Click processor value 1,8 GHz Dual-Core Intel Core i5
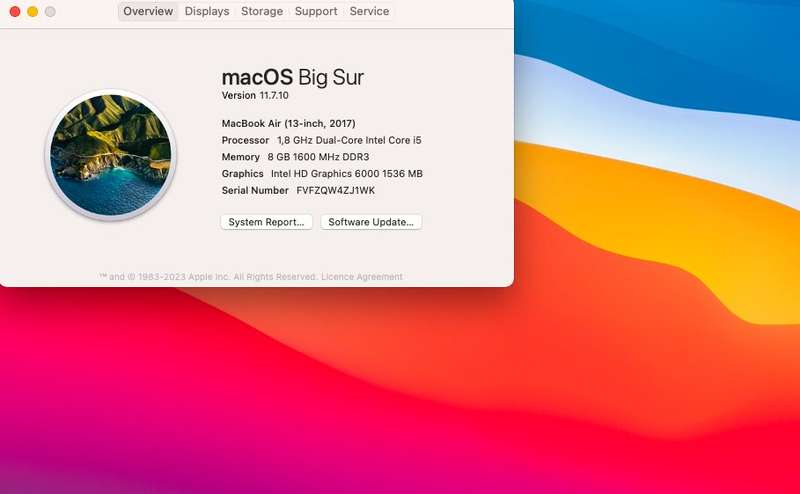800x494 pixels. 349,140
